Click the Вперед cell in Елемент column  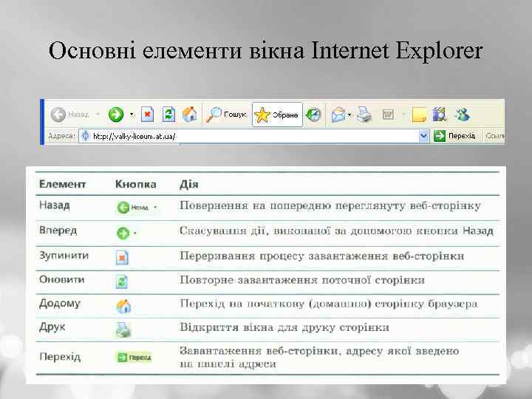(58, 231)
